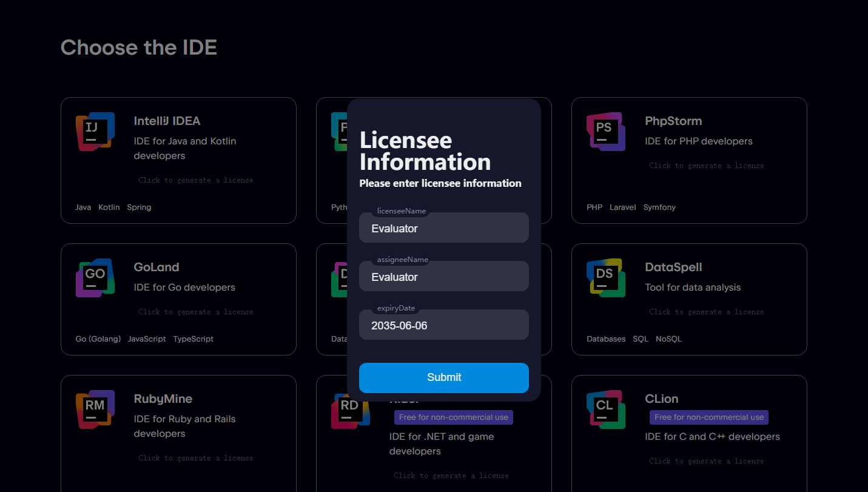Click the SQL tag under DataSpell
868x492 pixels.
point(641,339)
